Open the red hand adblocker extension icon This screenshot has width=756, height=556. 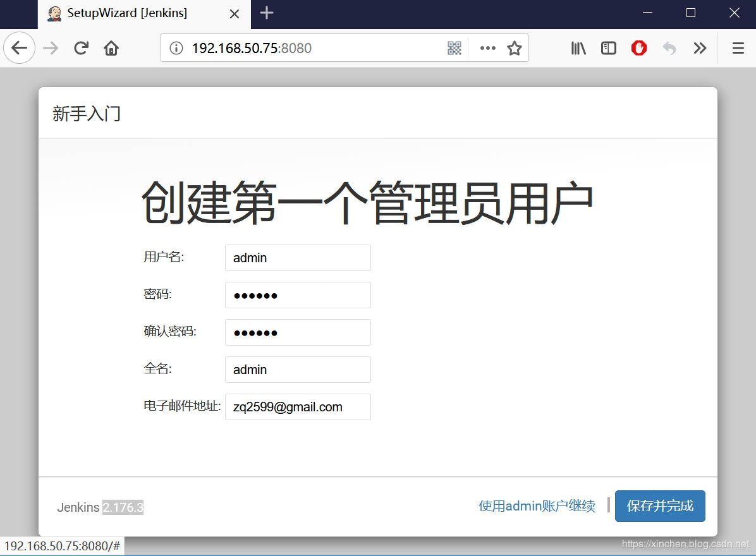click(638, 47)
